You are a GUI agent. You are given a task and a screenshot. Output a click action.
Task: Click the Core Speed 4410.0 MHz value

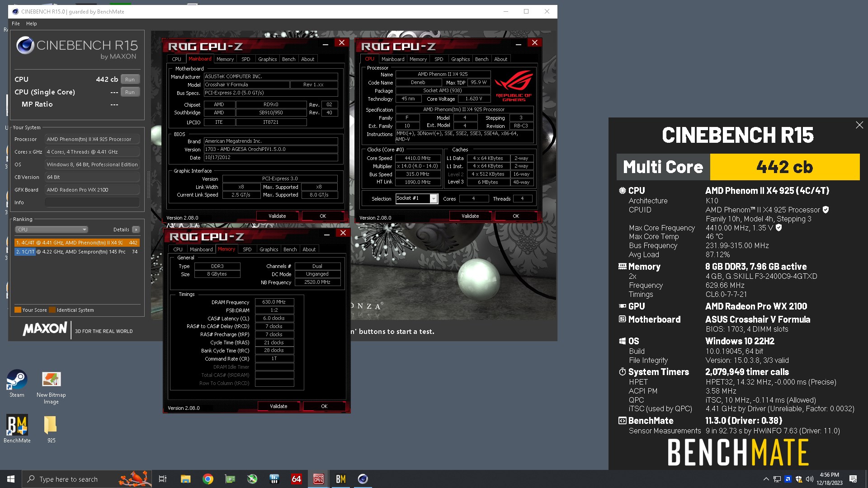418,158
